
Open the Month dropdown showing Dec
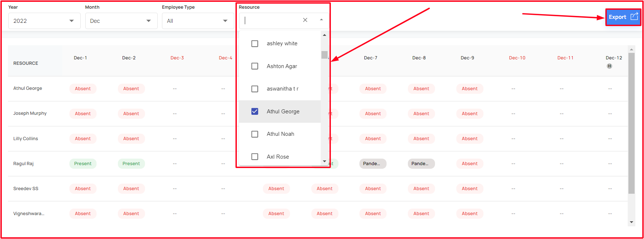(x=121, y=21)
